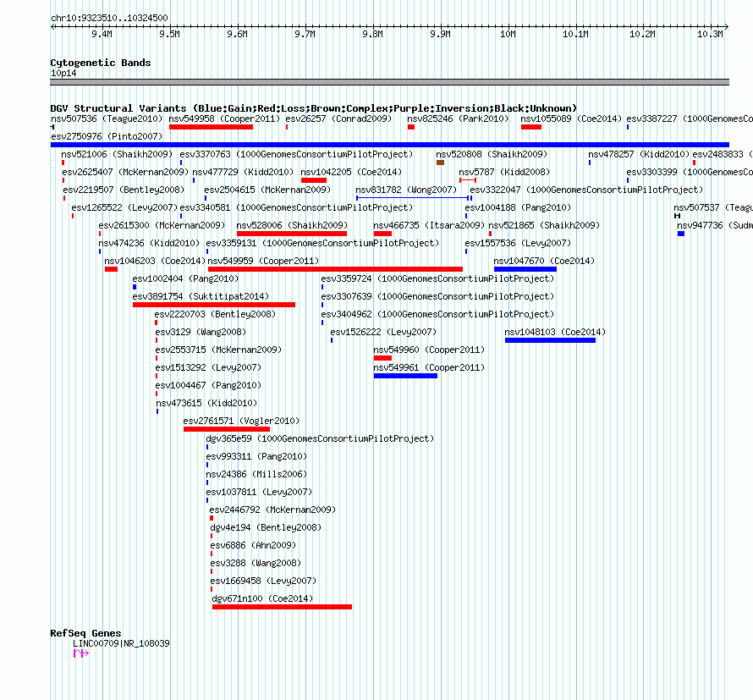Click the esv6886 (Ahn2009) label

click(x=253, y=545)
